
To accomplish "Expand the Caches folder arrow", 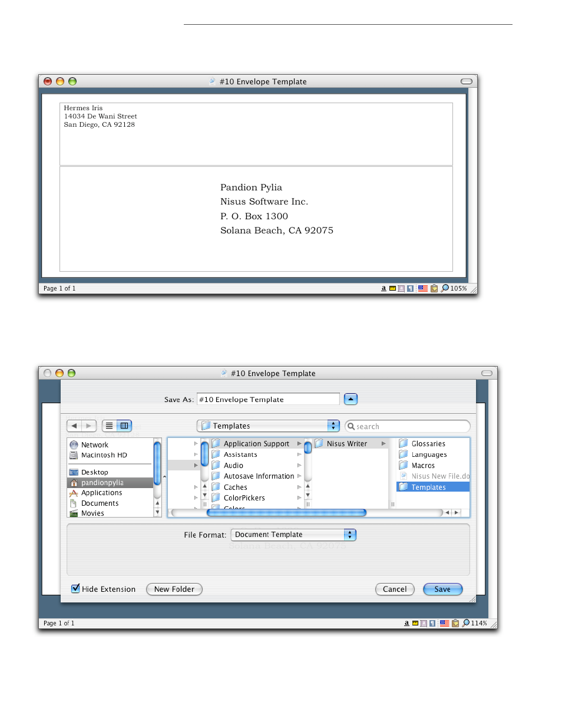I will click(x=299, y=487).
